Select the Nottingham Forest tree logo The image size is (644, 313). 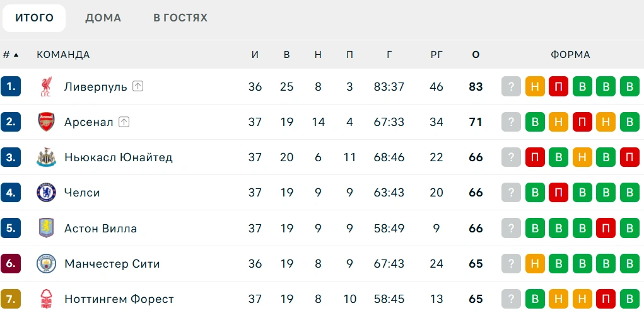[x=45, y=299]
